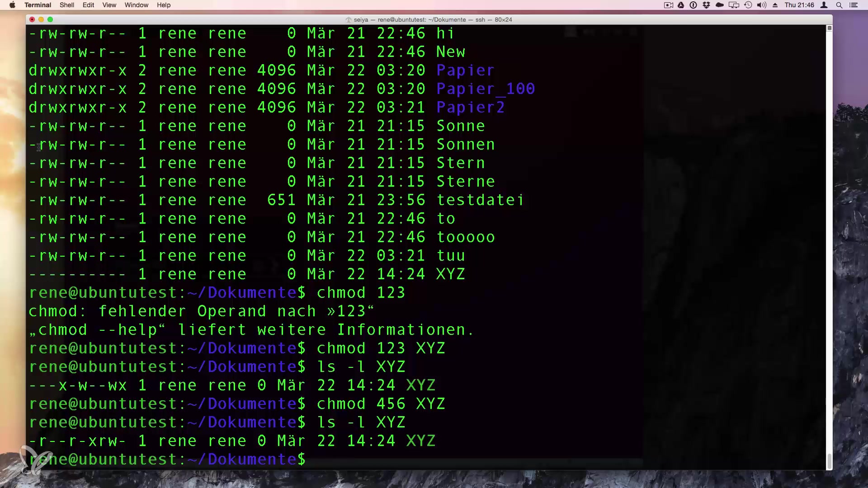
Task: Open the Shell menu
Action: click(67, 5)
